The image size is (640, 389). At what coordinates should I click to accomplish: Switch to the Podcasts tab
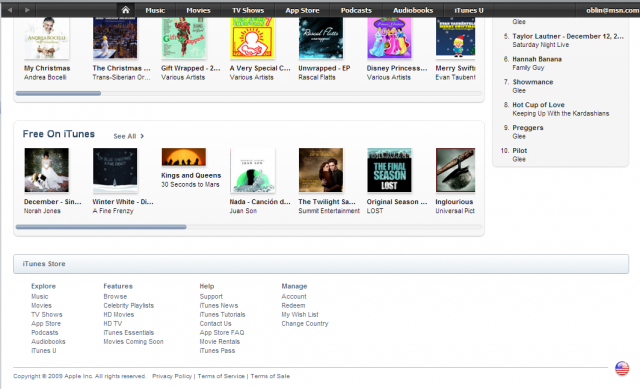click(x=356, y=10)
